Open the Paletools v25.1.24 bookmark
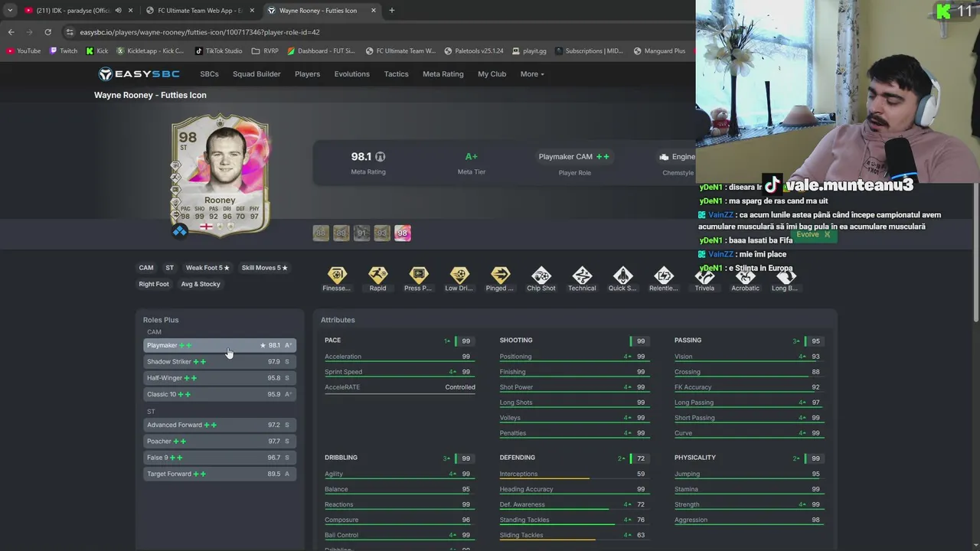Viewport: 980px width, 551px height. [474, 51]
